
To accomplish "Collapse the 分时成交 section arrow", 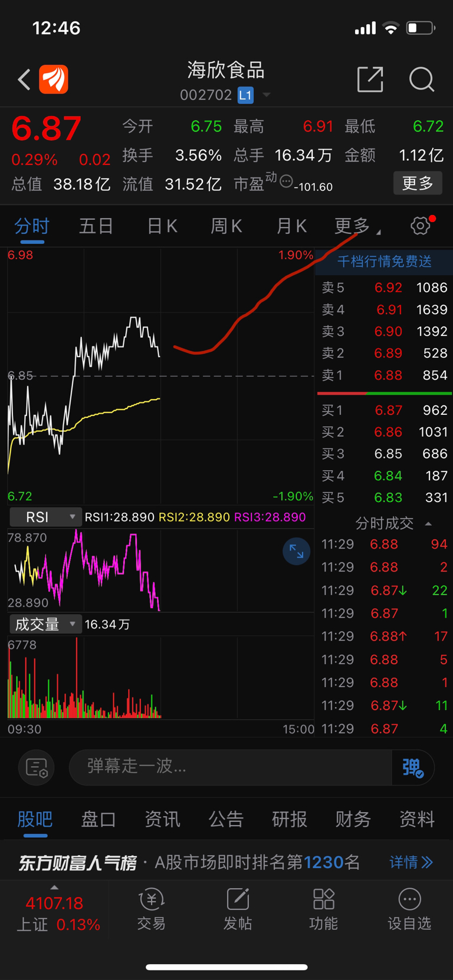I will click(x=429, y=523).
